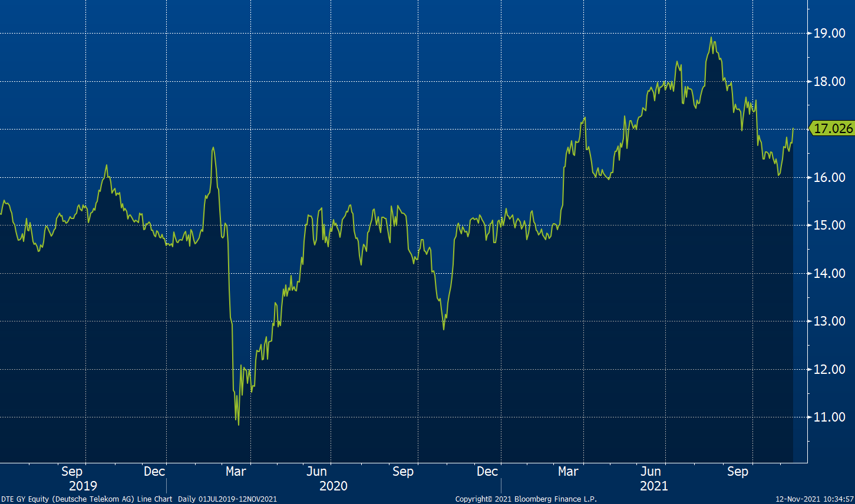Click the March 2020 low point on line
This screenshot has width=855, height=504.
(238, 425)
